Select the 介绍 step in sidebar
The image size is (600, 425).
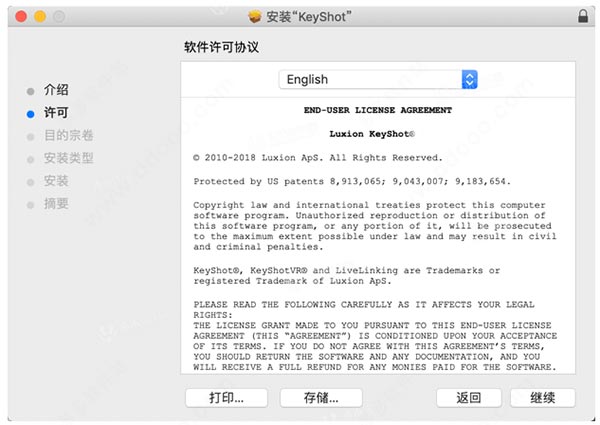click(x=56, y=90)
